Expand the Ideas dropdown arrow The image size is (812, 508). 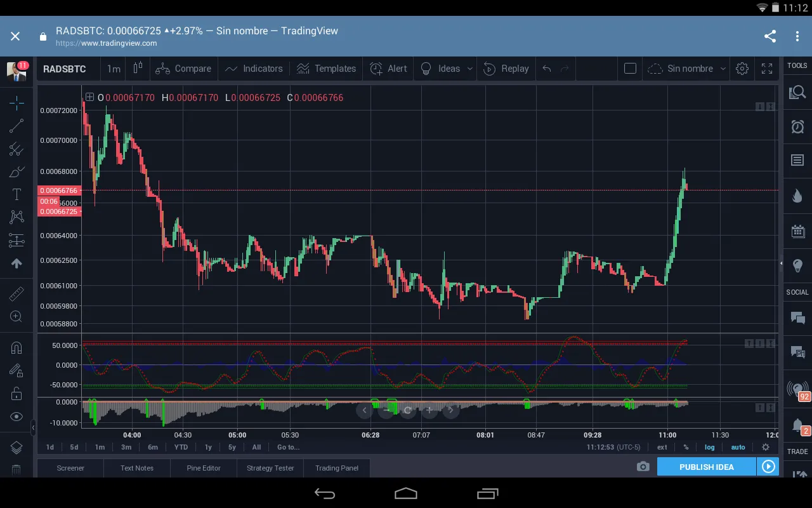pos(470,69)
